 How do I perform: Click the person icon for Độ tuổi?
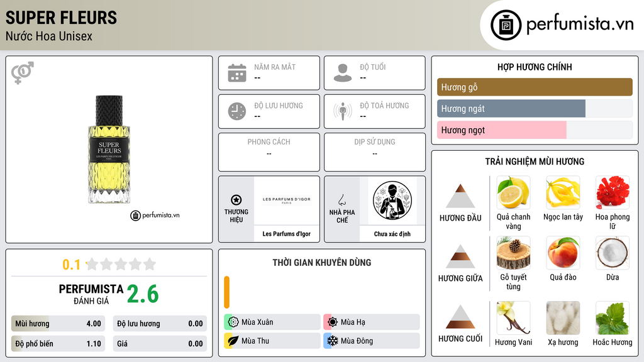[343, 73]
